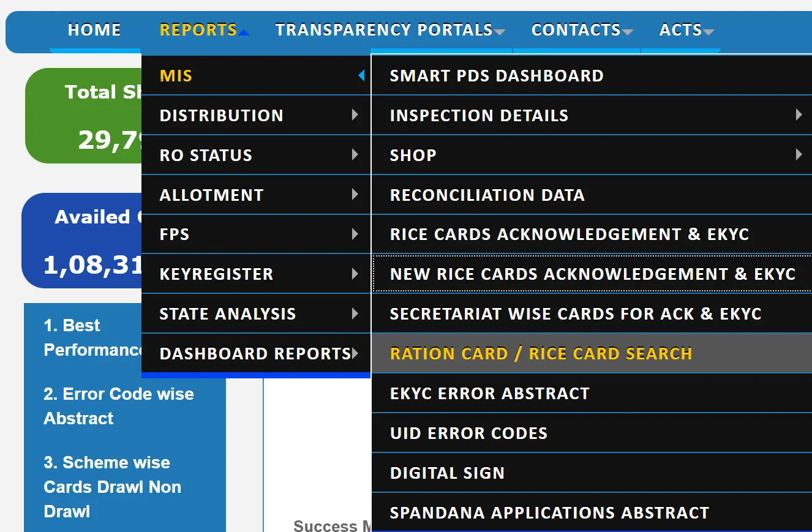Open Error Code wise Abstract link
The width and height of the screenshot is (812, 532).
tap(119, 406)
